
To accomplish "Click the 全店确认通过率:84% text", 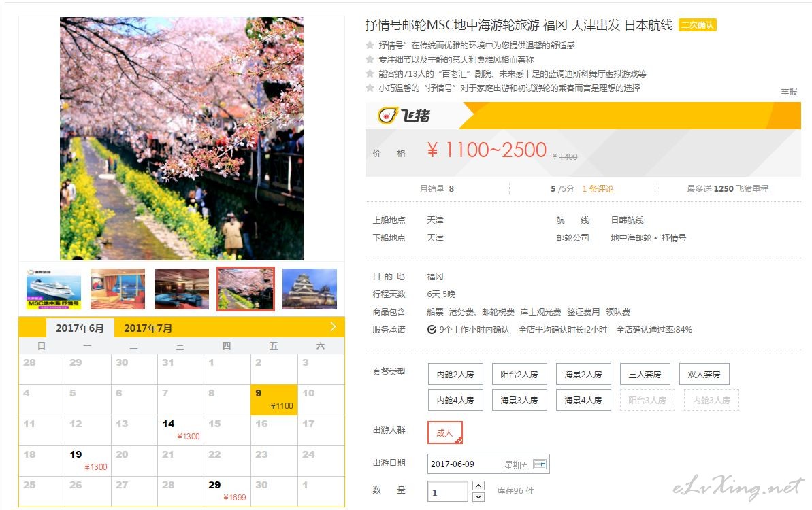I will 654,330.
